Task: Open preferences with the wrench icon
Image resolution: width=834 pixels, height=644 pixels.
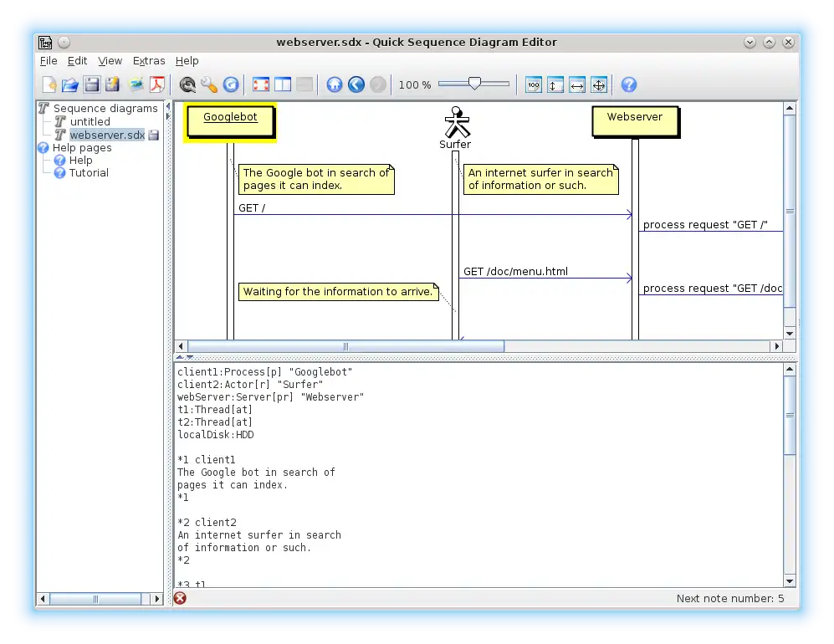Action: click(209, 85)
